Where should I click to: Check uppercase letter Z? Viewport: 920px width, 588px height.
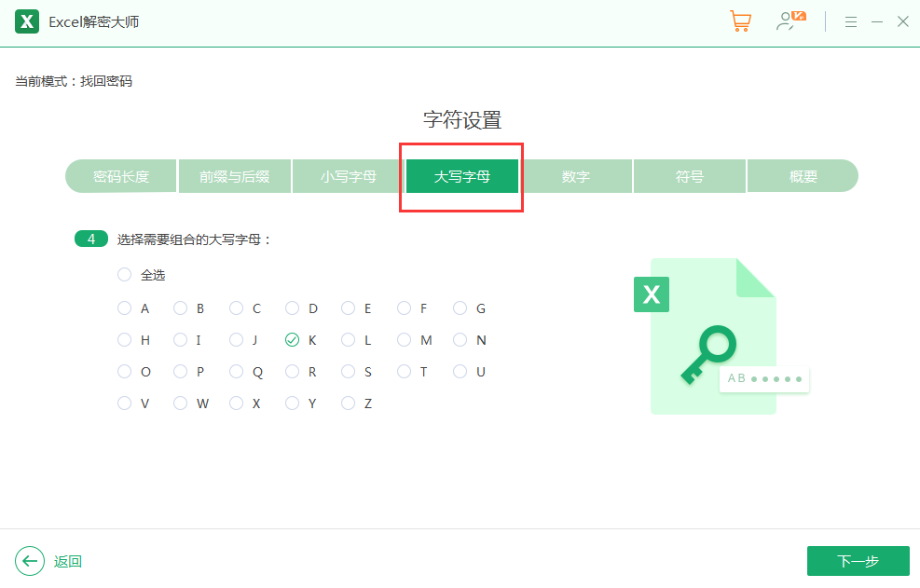(348, 403)
